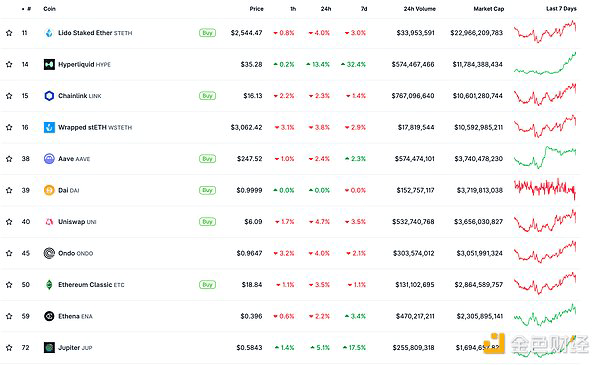
Task: Click the Ondo coin logo icon
Action: (x=49, y=253)
